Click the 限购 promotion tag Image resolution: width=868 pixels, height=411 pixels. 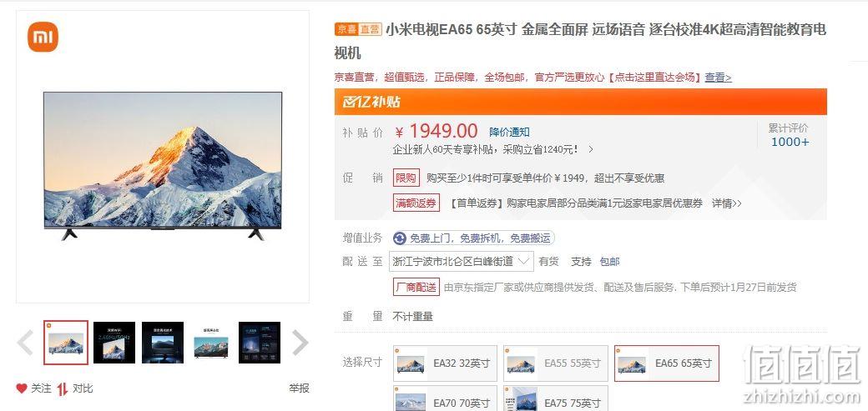click(406, 178)
